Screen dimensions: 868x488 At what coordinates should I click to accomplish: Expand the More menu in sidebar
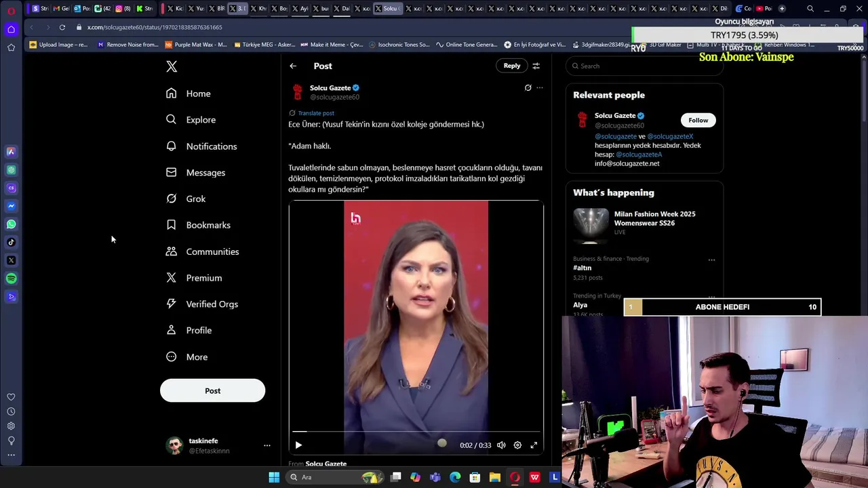(x=187, y=357)
